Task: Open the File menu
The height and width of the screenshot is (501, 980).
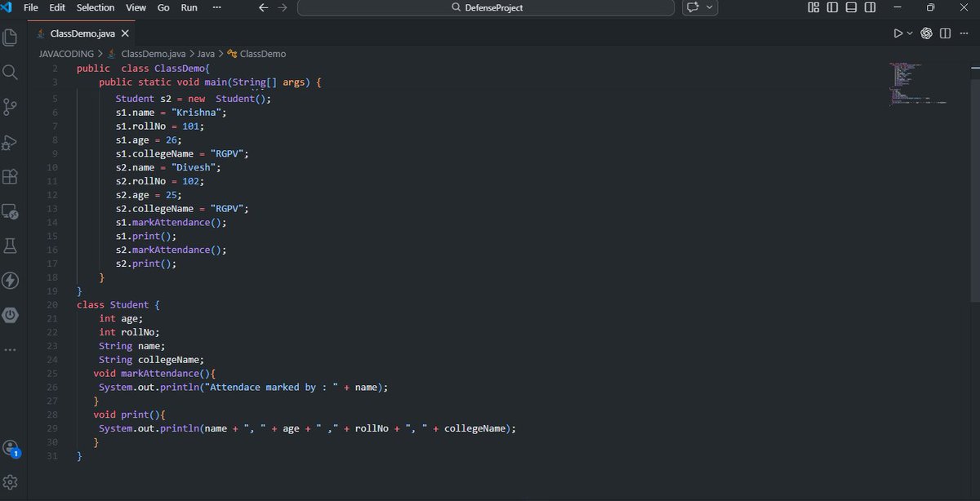Action: (x=31, y=7)
